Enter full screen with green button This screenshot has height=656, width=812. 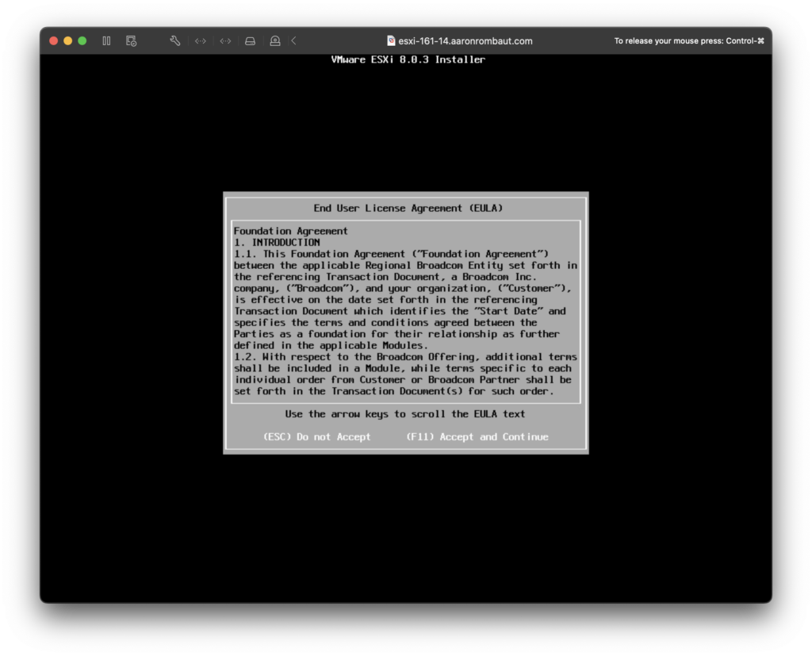click(82, 40)
